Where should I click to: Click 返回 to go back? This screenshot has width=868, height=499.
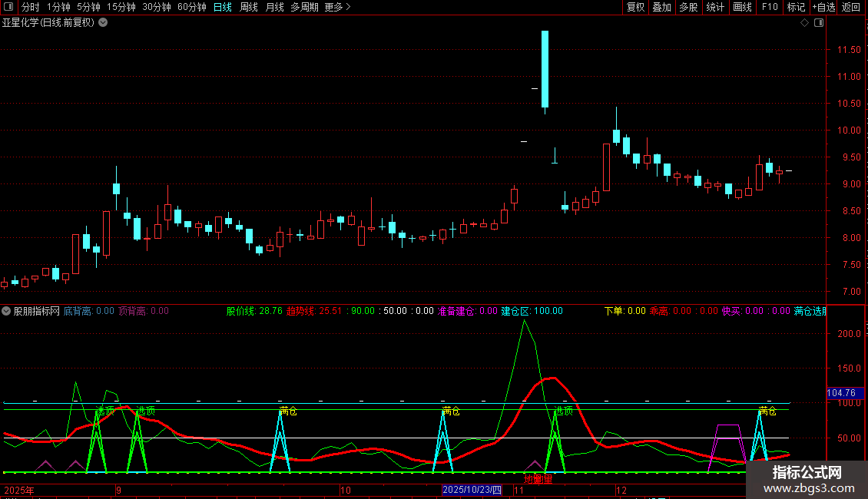tap(851, 7)
